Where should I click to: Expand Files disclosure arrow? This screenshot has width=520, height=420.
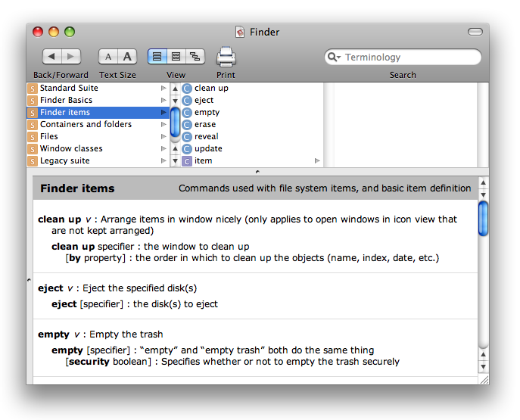[x=163, y=136]
